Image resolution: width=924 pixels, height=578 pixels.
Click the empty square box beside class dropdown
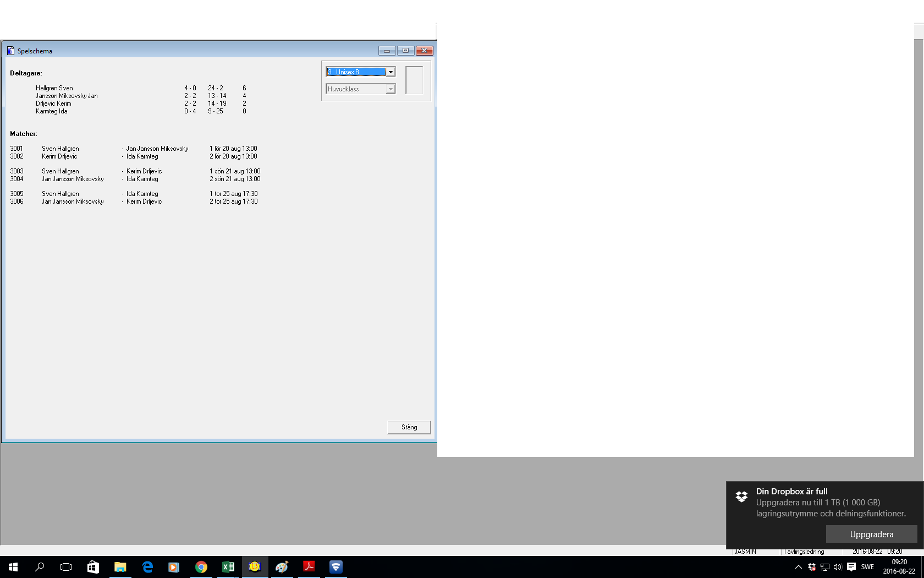(x=414, y=80)
